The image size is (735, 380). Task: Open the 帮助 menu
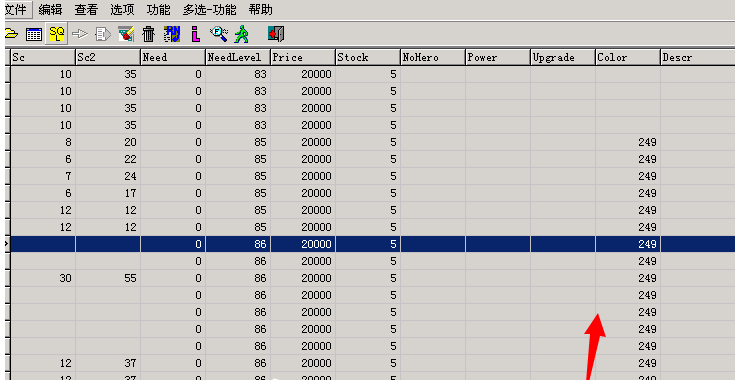click(x=261, y=9)
